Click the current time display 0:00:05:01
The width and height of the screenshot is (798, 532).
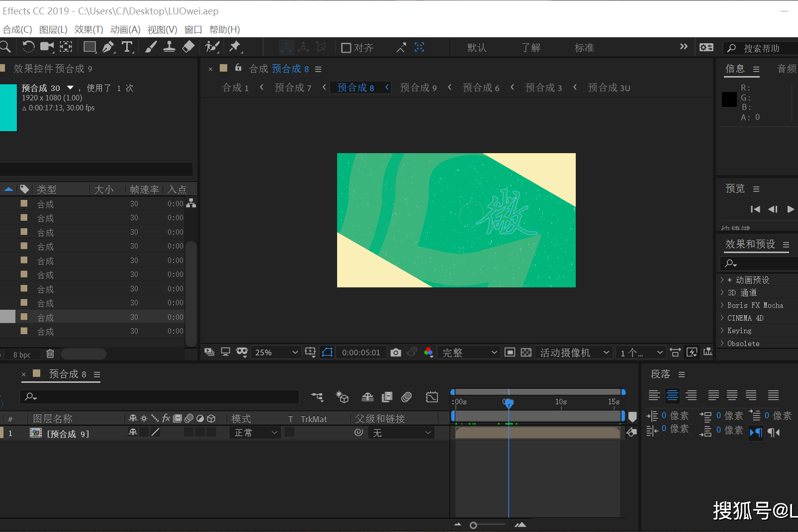[361, 352]
